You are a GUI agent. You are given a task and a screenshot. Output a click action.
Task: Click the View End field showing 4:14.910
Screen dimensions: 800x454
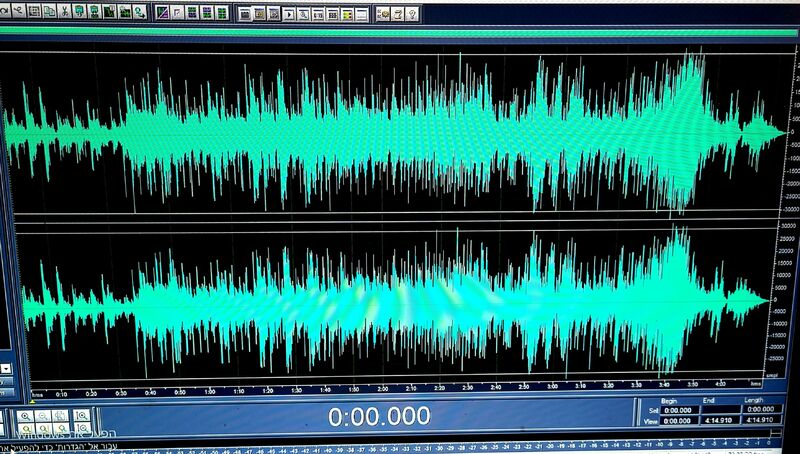[x=720, y=420]
